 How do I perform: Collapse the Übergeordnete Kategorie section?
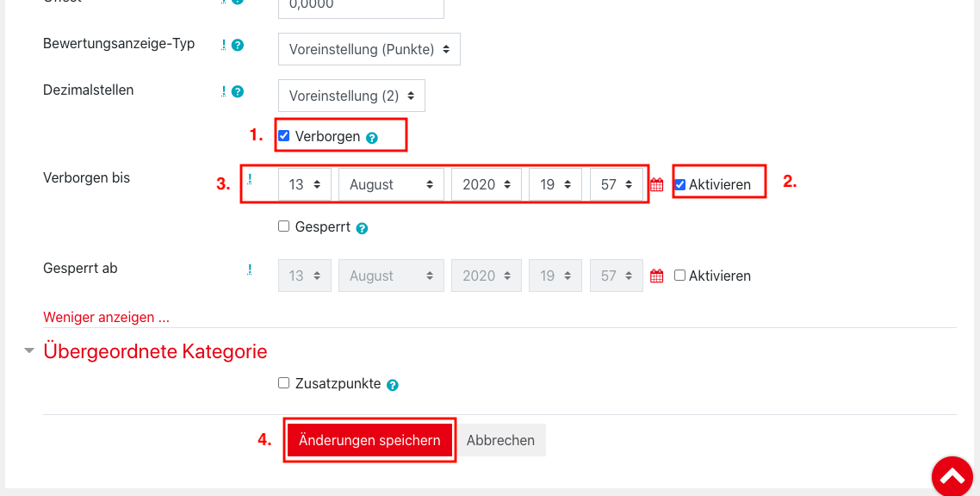pyautogui.click(x=30, y=351)
